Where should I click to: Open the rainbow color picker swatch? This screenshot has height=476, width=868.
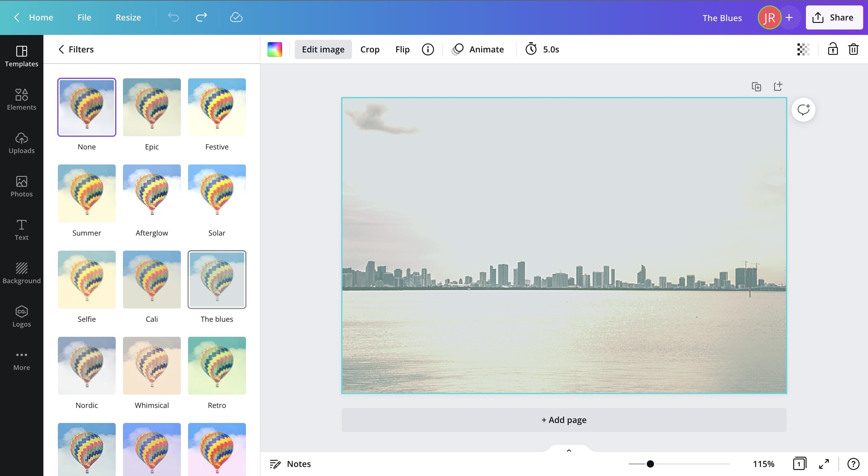point(275,49)
